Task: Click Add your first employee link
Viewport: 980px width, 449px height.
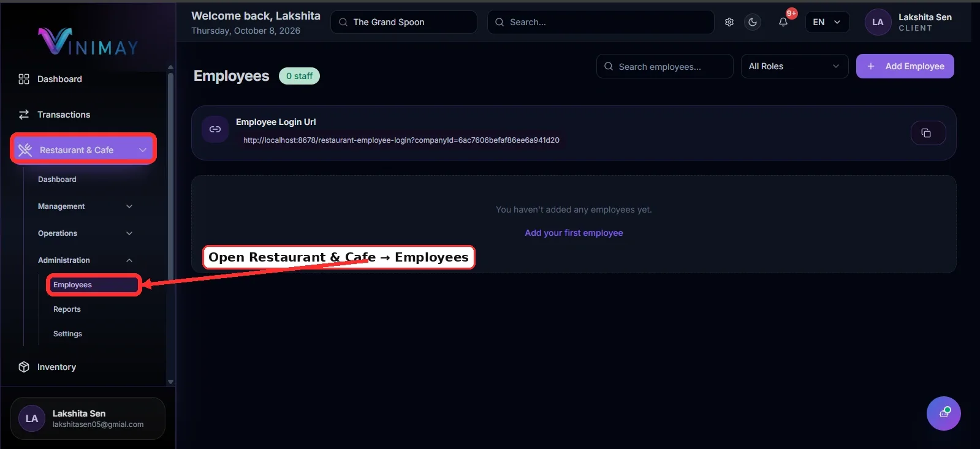Action: coord(574,233)
